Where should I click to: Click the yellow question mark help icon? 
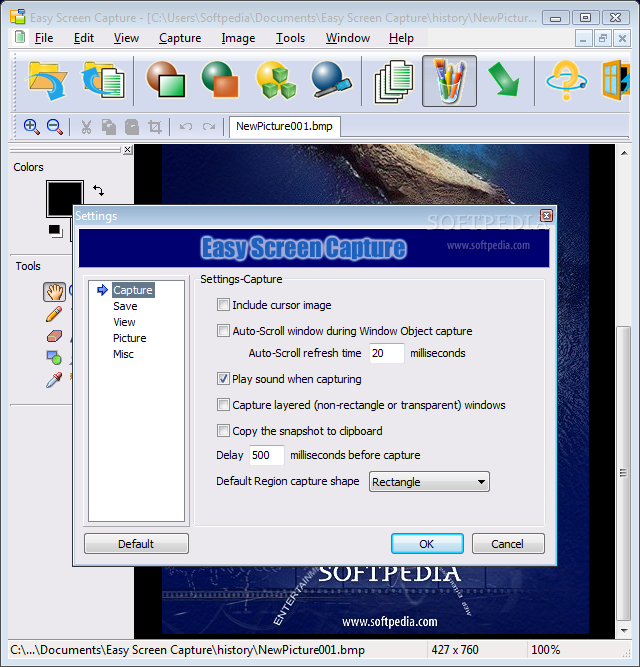[566, 80]
